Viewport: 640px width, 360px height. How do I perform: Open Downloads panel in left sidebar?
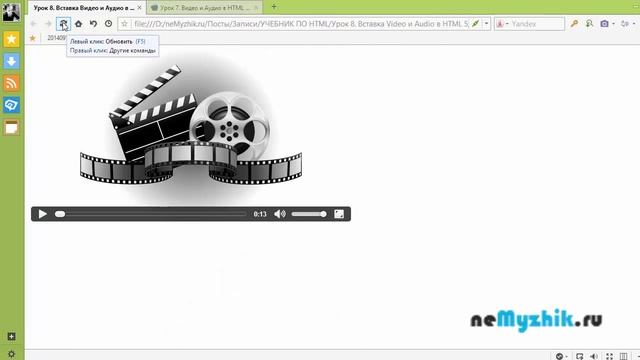click(11, 61)
